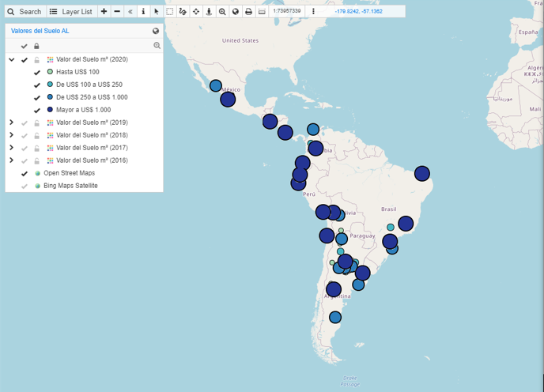
Task: Click the magnifier zoom icon in layer panel
Action: point(157,46)
